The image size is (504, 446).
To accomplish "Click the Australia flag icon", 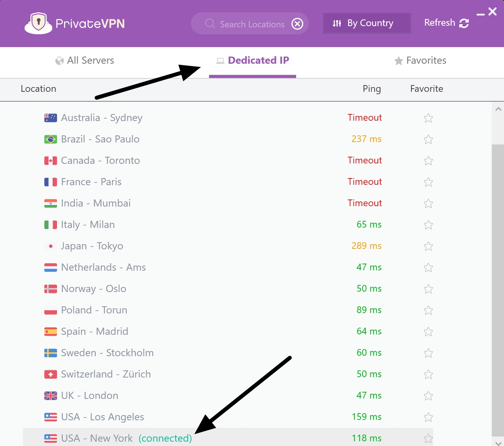I will 50,118.
